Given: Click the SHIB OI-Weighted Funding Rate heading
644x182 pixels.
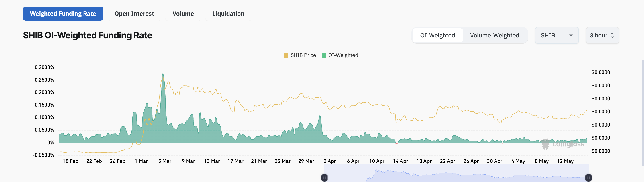Looking at the screenshot, I should point(87,35).
